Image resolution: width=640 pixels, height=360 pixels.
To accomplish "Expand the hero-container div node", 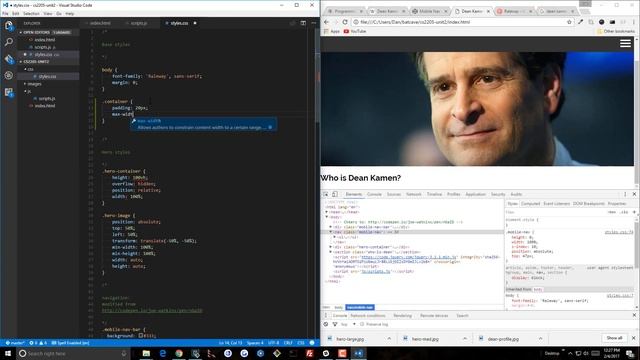I will point(331,247).
